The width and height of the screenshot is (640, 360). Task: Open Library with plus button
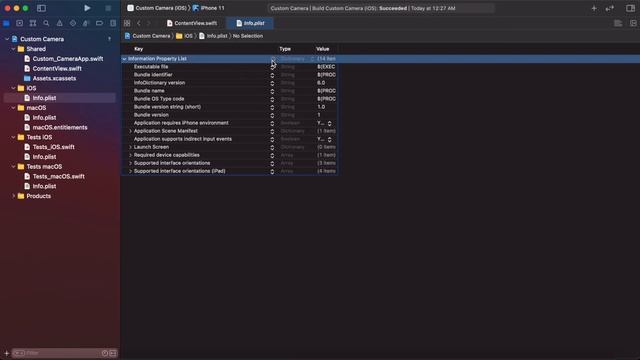coord(594,8)
